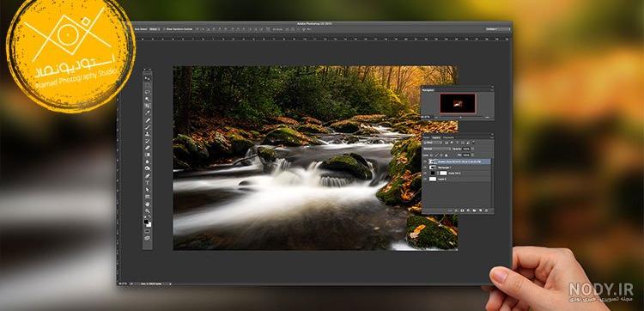Switch to the Paths tab
This screenshot has height=311, width=644.
click(x=426, y=137)
